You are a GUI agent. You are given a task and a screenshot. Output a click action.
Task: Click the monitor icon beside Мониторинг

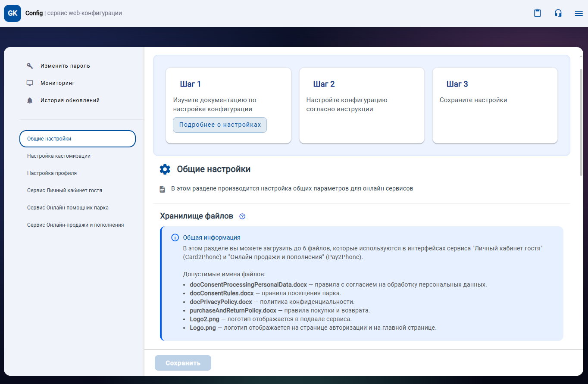30,83
